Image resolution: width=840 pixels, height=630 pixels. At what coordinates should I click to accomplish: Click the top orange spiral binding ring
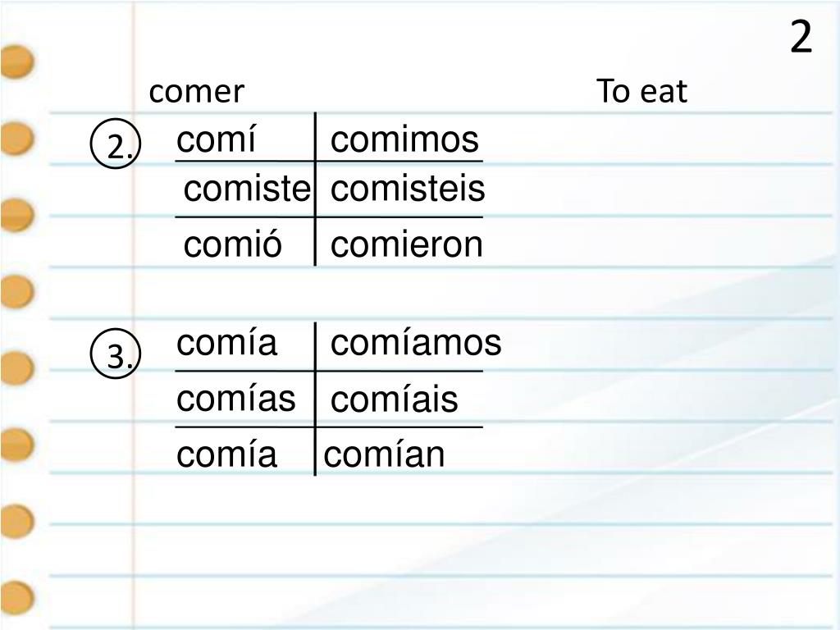coord(16,62)
